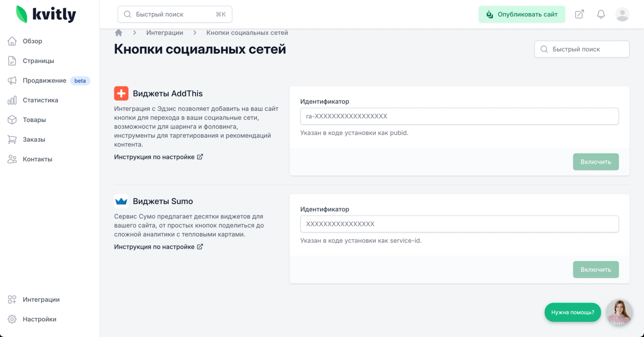
Task: Click heading Виджеты AddThis
Action: (x=168, y=93)
